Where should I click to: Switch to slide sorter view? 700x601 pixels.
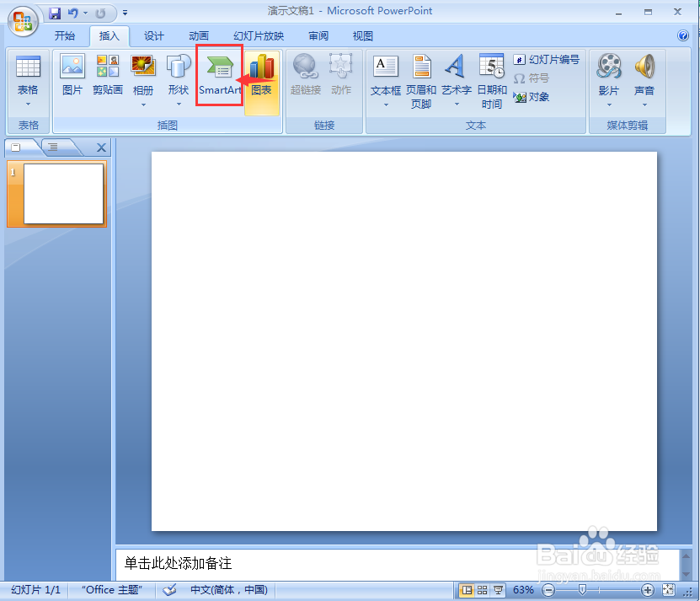click(482, 590)
